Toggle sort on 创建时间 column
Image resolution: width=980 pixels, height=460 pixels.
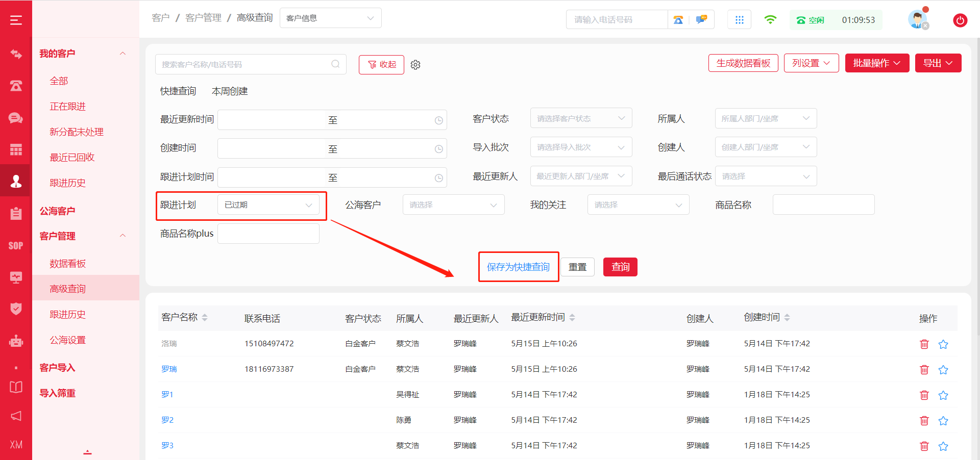coord(787,318)
